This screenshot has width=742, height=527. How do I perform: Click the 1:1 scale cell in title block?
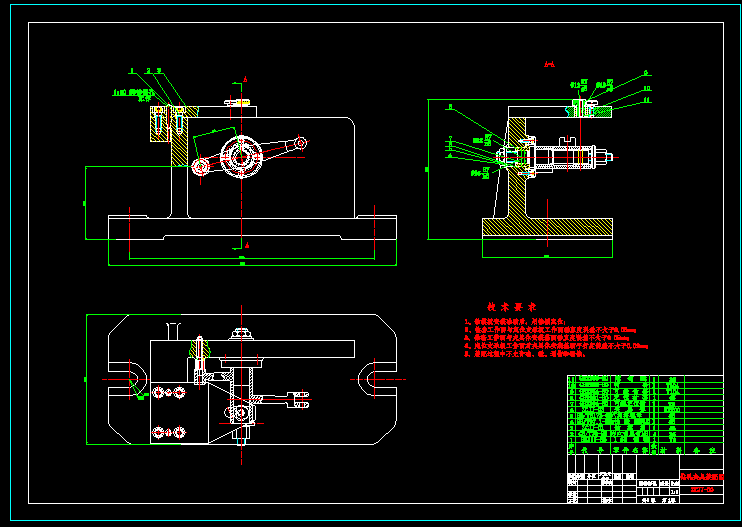(674, 492)
